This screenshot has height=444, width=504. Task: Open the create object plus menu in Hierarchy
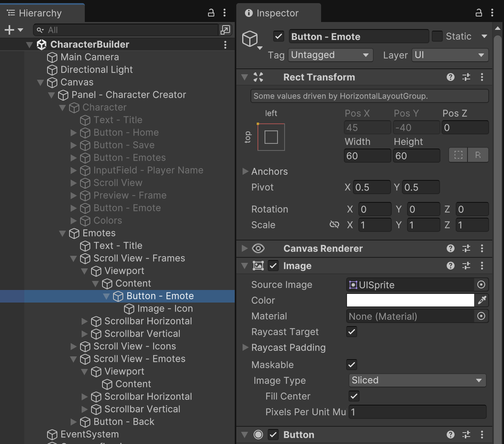coord(13,30)
